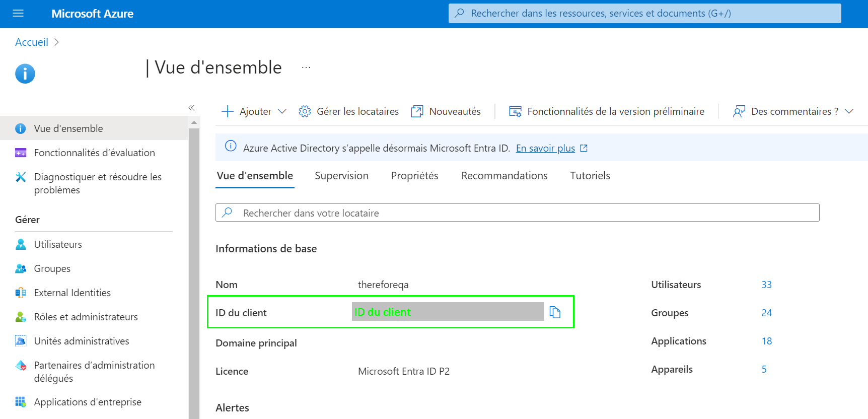Click the Nouveautés external link icon
The image size is (868, 419).
click(x=417, y=111)
